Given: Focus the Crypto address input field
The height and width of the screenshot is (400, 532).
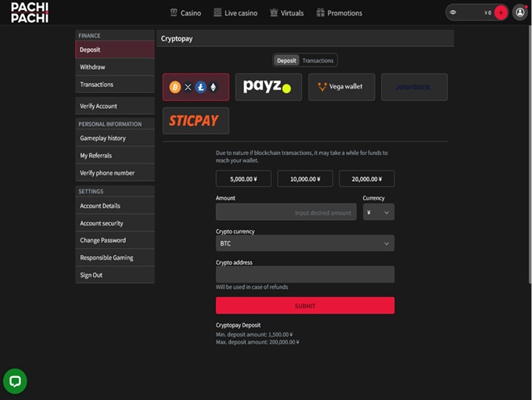Looking at the screenshot, I should 304,274.
